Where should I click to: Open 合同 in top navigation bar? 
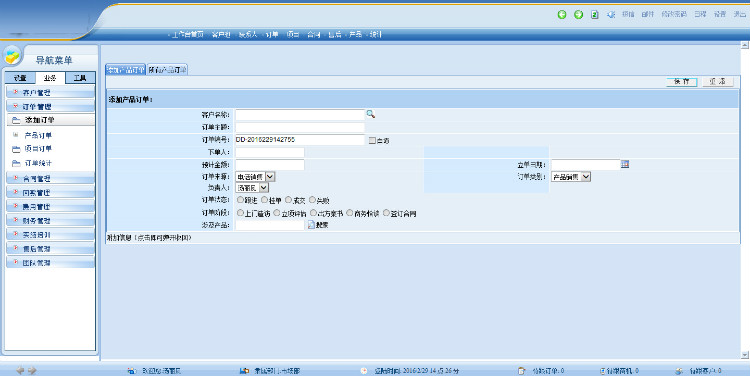pos(313,34)
